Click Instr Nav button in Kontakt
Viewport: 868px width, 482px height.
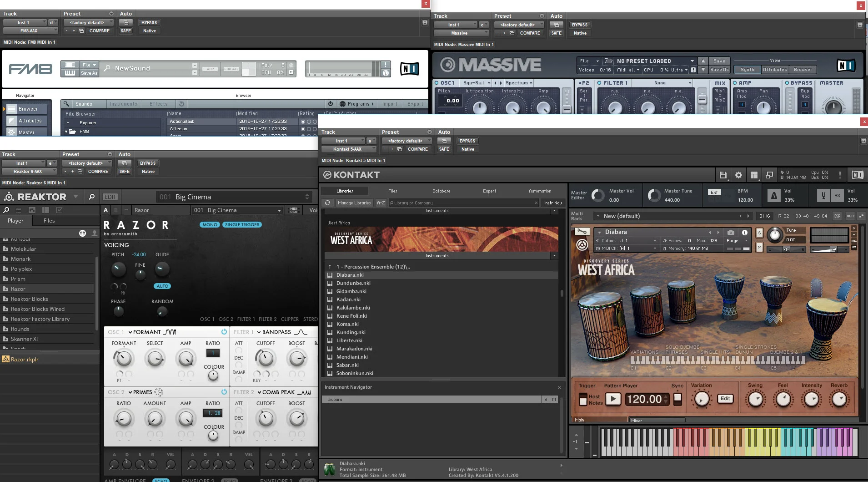(x=552, y=203)
